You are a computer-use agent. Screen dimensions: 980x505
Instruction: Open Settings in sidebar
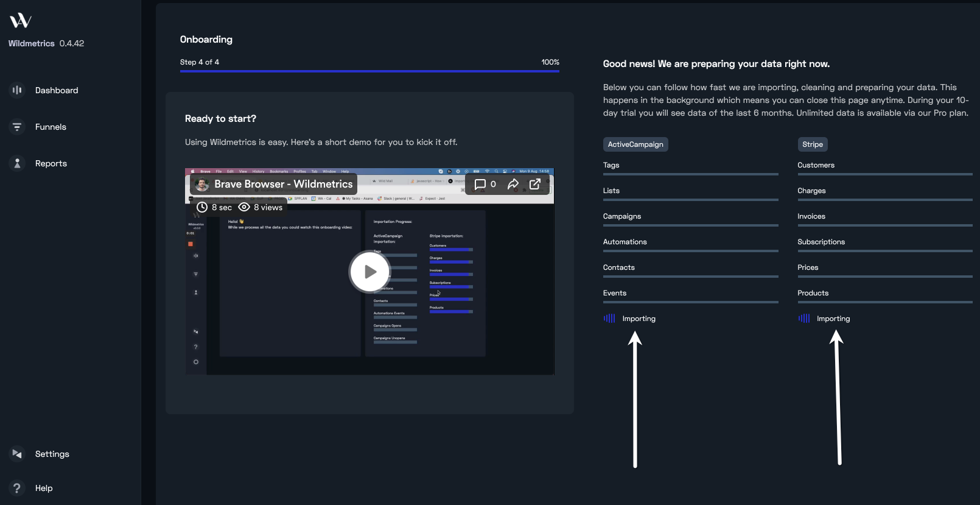coord(52,454)
